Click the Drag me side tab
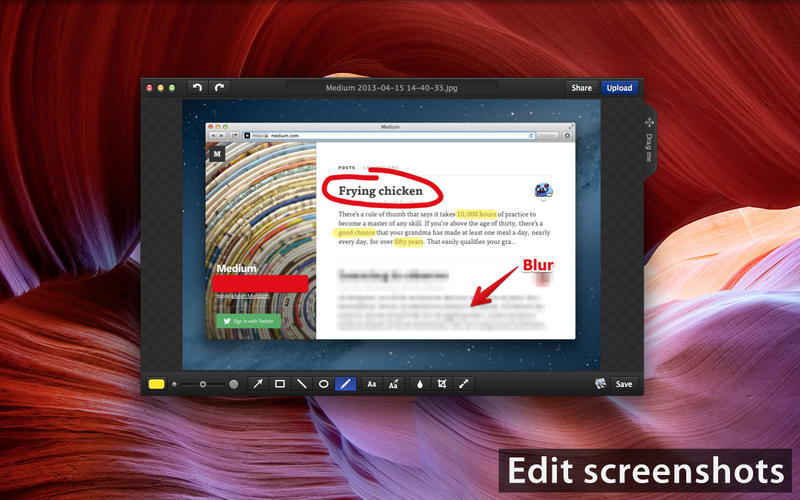 [x=649, y=135]
